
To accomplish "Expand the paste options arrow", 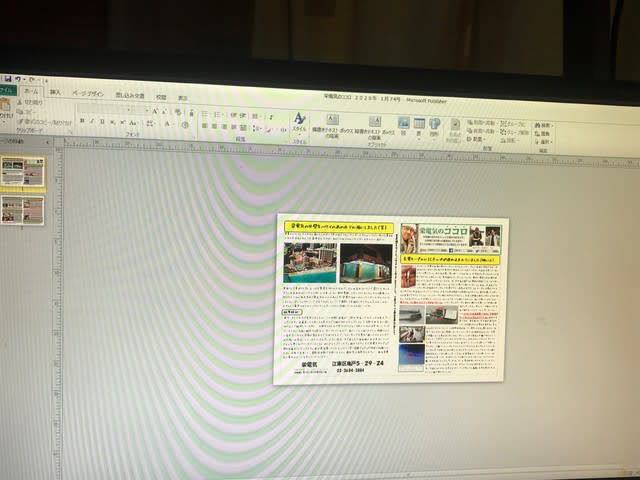I will click(x=4, y=120).
